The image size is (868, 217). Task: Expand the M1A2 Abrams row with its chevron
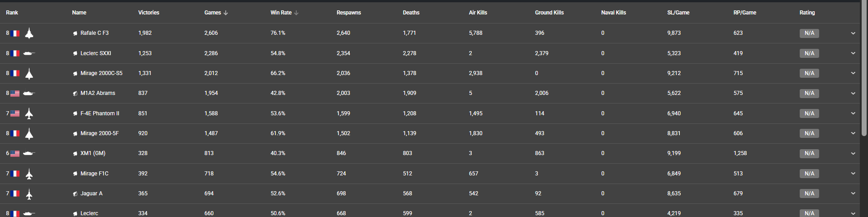coord(853,94)
